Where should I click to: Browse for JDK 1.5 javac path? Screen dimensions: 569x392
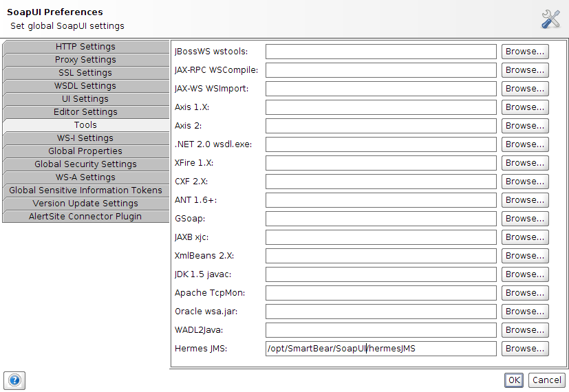[x=525, y=274]
